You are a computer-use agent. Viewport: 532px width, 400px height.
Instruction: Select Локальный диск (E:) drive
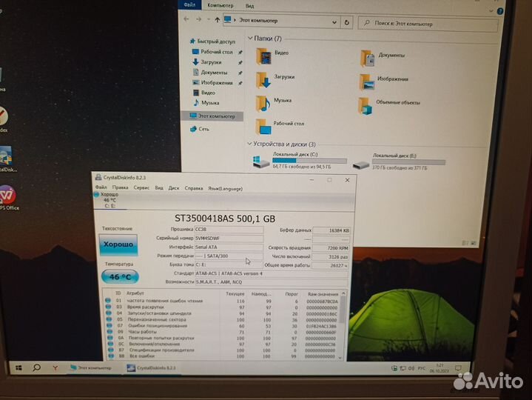[x=399, y=161]
